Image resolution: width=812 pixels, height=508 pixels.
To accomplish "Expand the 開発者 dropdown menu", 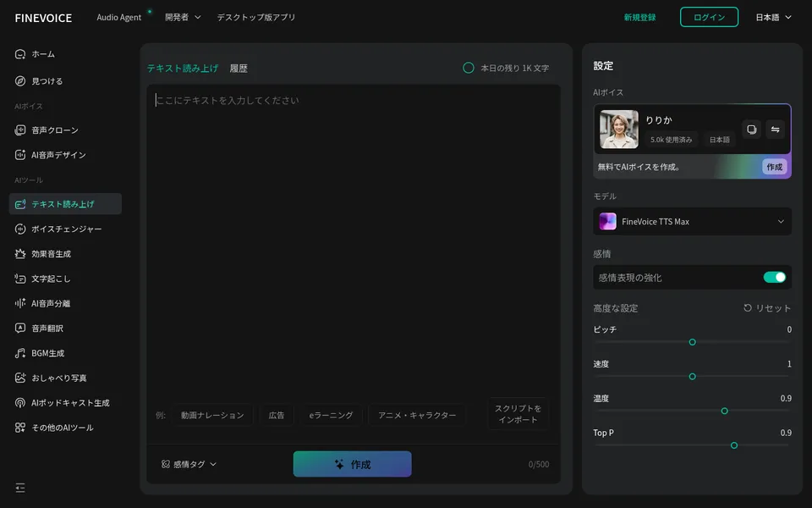I will [x=183, y=17].
